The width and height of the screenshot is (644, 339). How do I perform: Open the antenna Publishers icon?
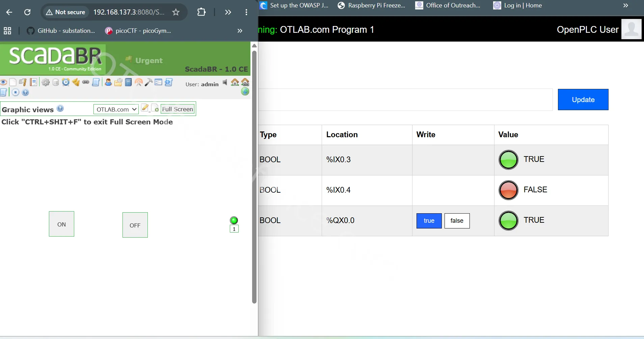(x=138, y=82)
